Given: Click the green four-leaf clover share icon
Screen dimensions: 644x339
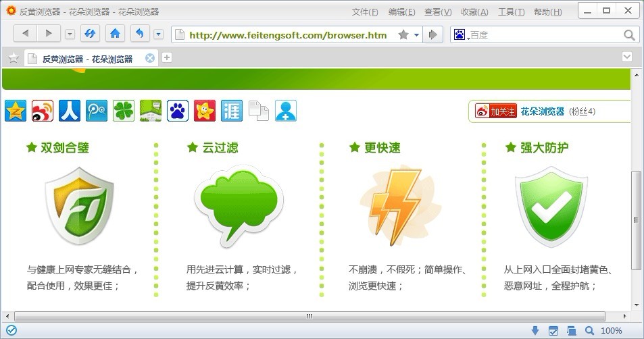Looking at the screenshot, I should click(124, 111).
